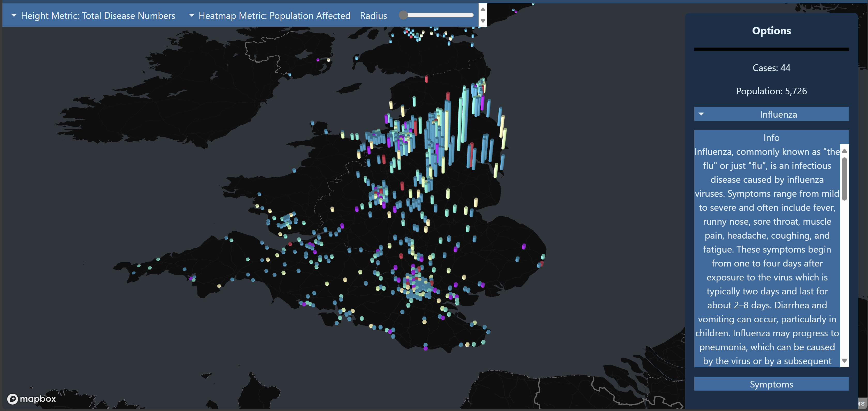The width and height of the screenshot is (868, 411).
Task: Click the Info text scroll down arrow
Action: pyautogui.click(x=844, y=360)
